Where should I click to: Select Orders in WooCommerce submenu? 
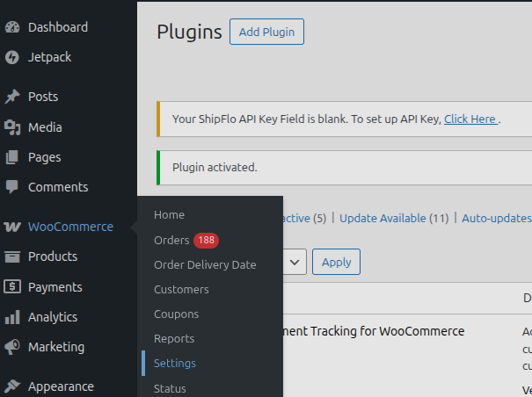pos(171,240)
